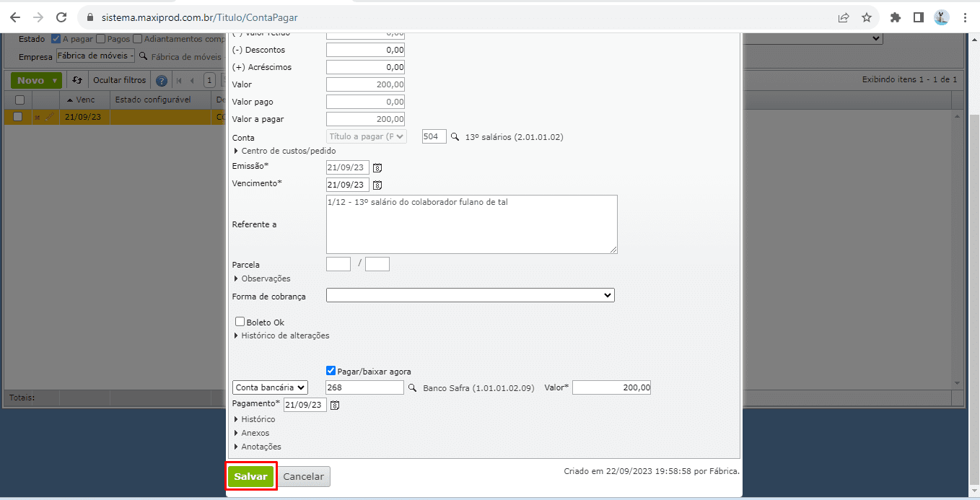The image size is (980, 500).
Task: Expand Histórico de alterações section
Action: tap(281, 335)
